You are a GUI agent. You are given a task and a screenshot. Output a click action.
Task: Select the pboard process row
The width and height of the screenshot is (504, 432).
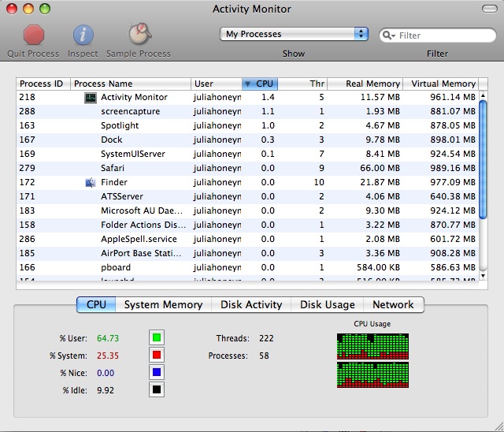pyautogui.click(x=247, y=267)
